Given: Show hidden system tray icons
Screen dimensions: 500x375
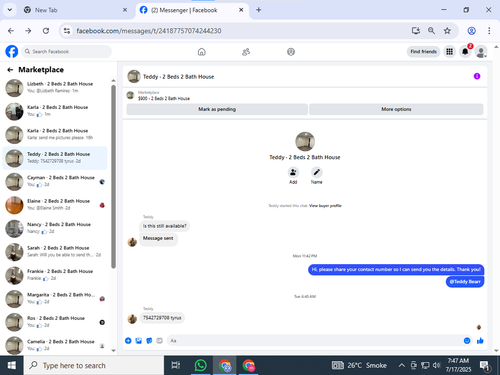Looking at the screenshot, I should pyautogui.click(x=402, y=365).
